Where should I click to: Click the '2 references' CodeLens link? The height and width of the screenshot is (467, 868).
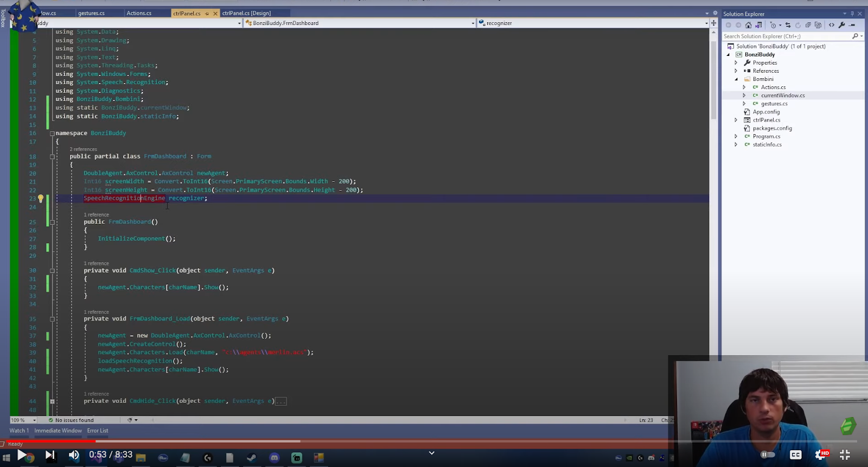84,149
